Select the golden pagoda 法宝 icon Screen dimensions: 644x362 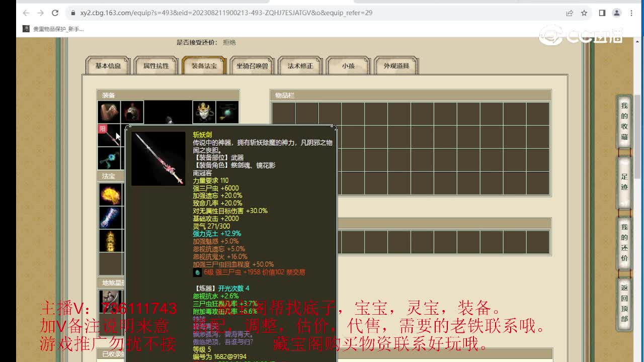pyautogui.click(x=110, y=241)
